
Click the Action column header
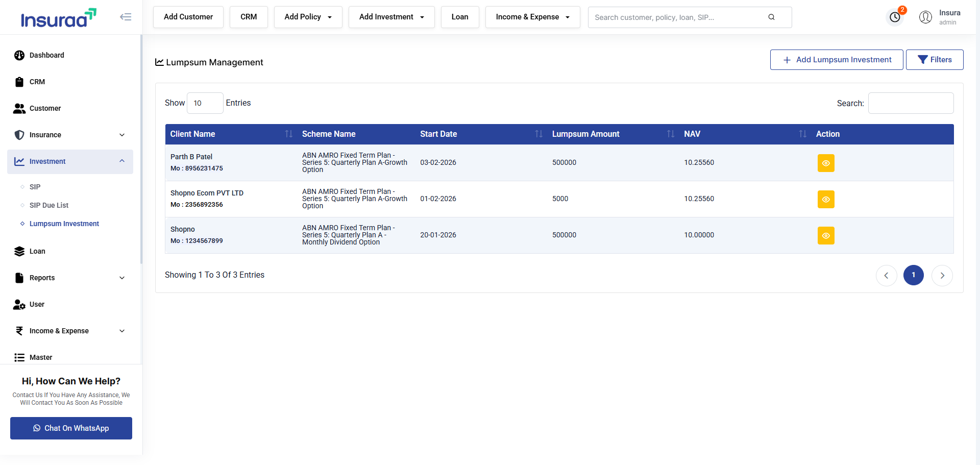[x=828, y=134]
